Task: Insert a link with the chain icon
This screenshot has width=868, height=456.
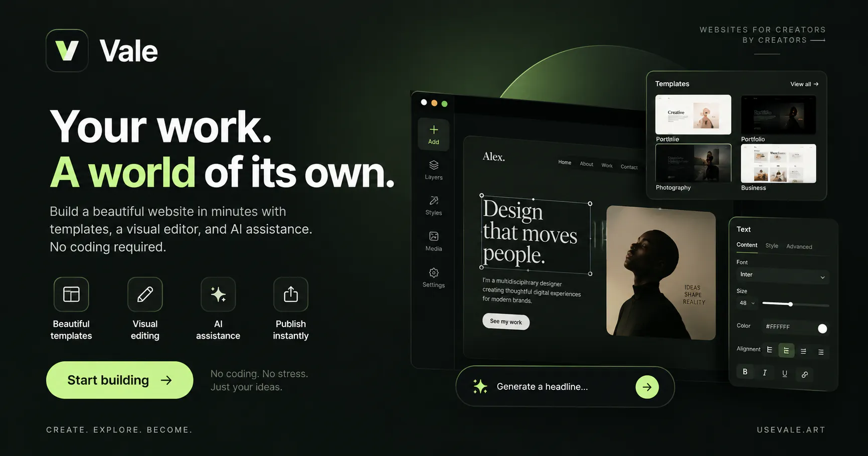Action: pyautogui.click(x=805, y=374)
